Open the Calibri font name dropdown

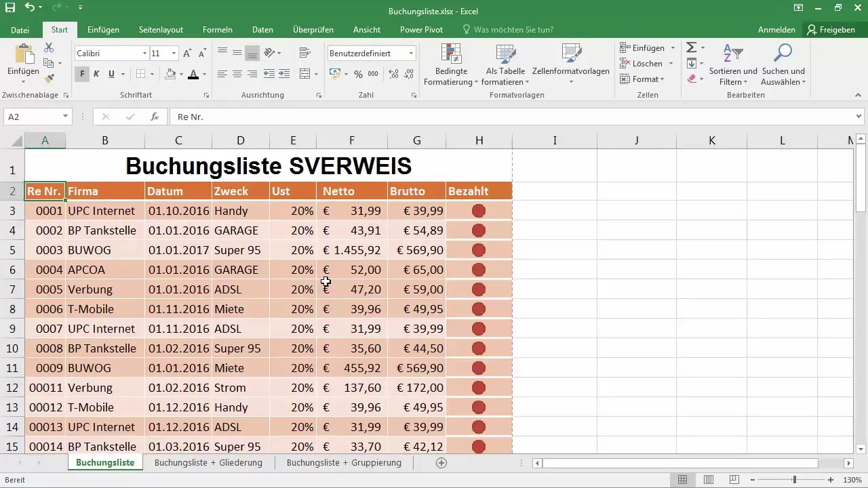(144, 53)
